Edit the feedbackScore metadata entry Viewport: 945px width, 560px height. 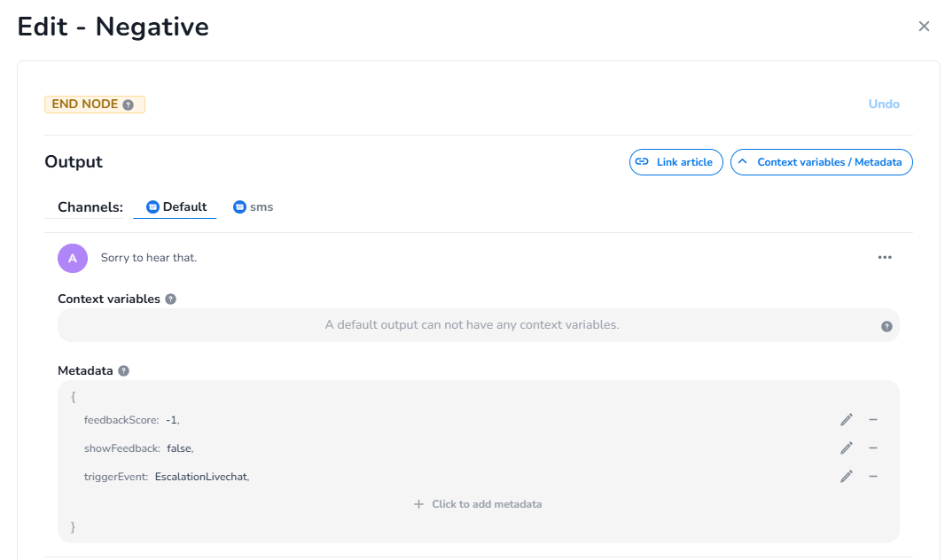pyautogui.click(x=847, y=420)
